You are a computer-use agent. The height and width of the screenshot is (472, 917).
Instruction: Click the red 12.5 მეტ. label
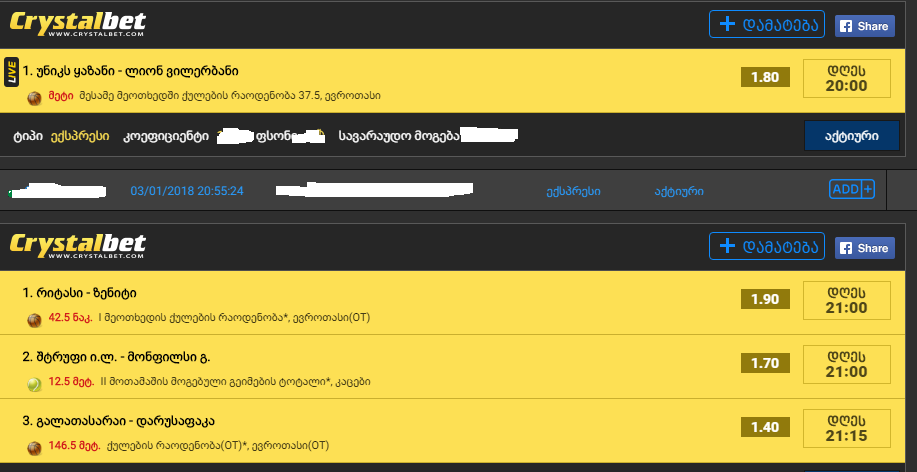click(x=71, y=382)
